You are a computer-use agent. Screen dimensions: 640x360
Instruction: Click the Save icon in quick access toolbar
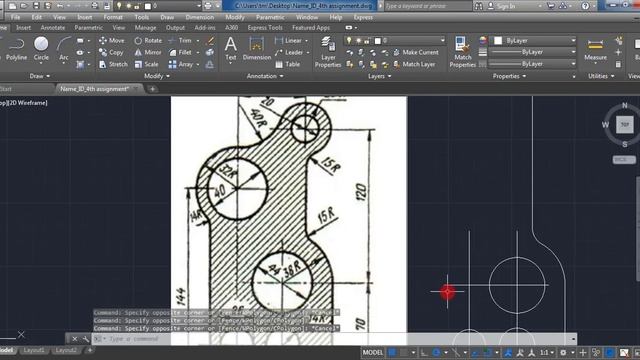pyautogui.click(x=36, y=6)
